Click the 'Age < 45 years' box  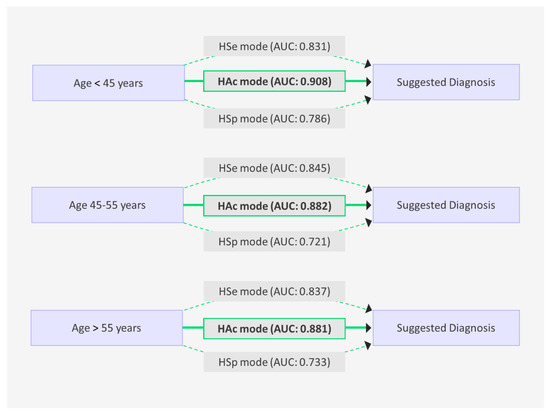(x=108, y=83)
